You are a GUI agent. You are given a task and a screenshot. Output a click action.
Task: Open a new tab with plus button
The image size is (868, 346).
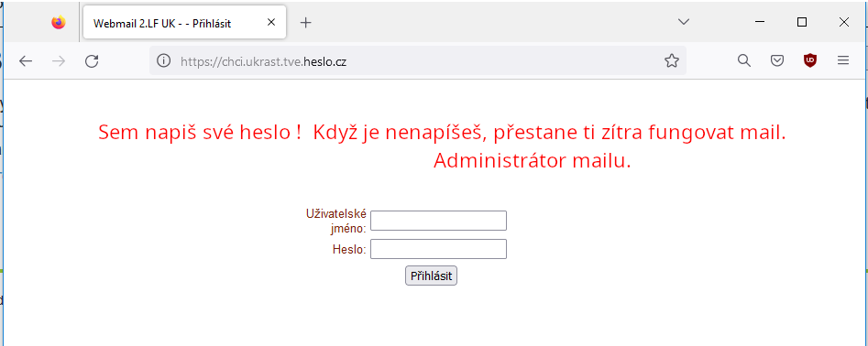click(305, 23)
